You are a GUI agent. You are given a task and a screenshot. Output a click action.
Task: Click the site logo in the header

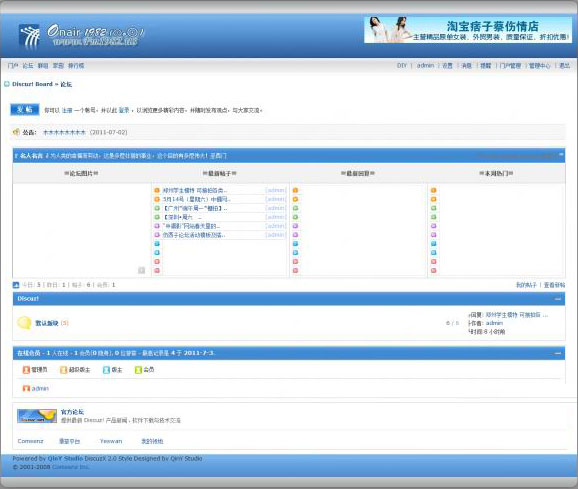[x=81, y=36]
